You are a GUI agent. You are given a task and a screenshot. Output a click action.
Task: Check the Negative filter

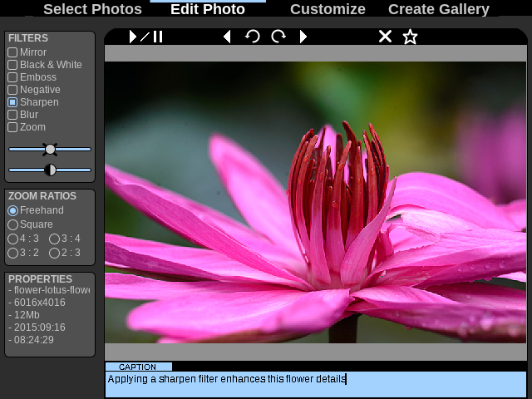12,90
